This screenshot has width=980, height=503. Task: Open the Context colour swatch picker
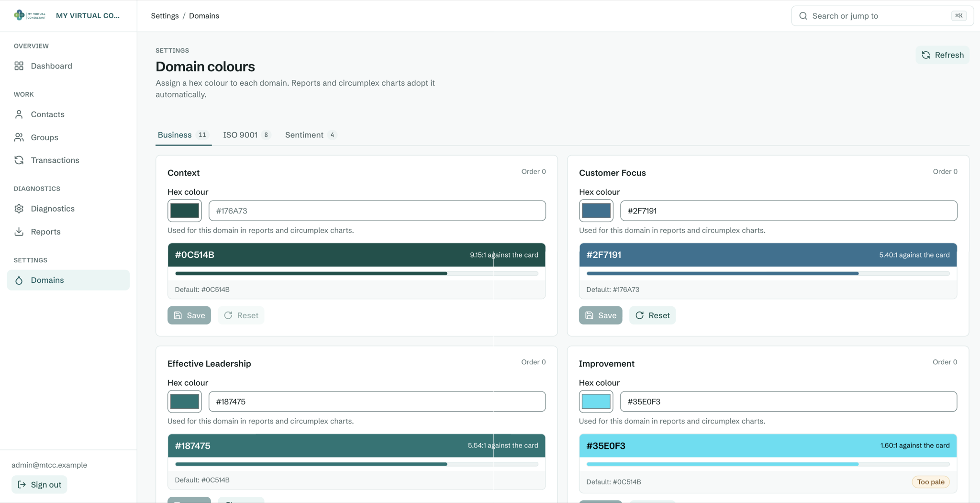click(x=185, y=211)
